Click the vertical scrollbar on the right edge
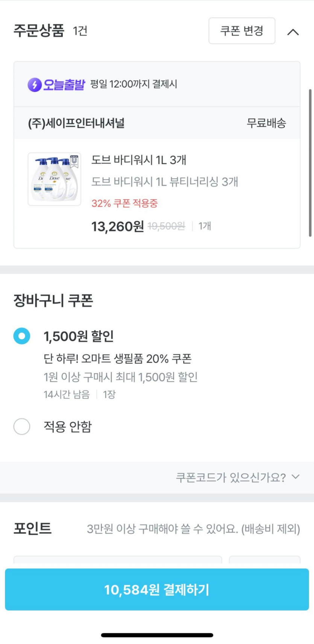Viewport: 314px width, 644px height. [x=310, y=163]
